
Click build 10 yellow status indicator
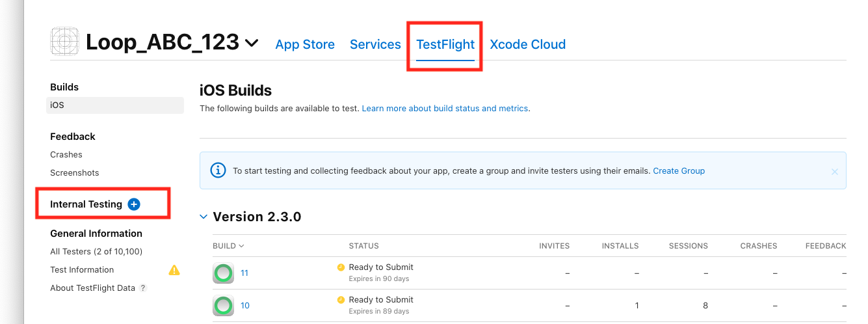pos(341,300)
